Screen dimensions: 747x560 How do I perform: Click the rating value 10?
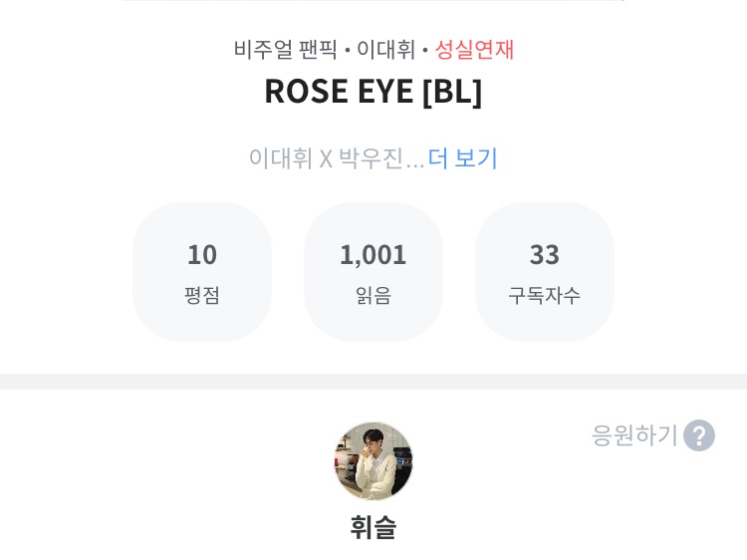(202, 254)
